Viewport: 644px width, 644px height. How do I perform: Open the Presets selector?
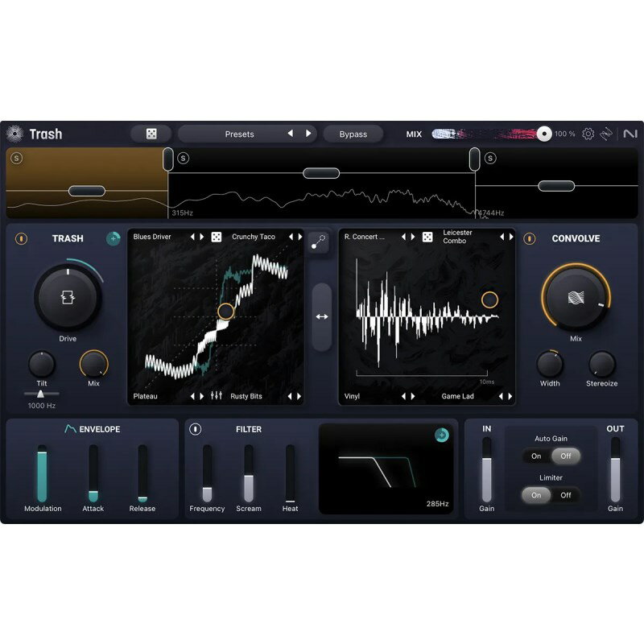[239, 134]
